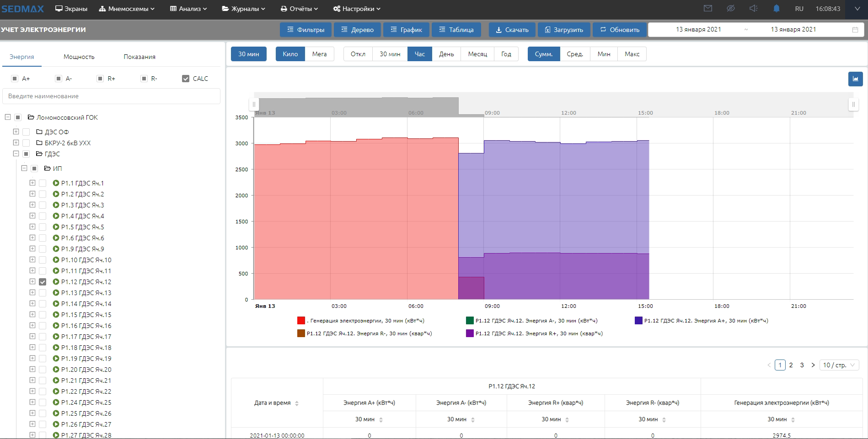Click the Обновить button

click(x=620, y=30)
